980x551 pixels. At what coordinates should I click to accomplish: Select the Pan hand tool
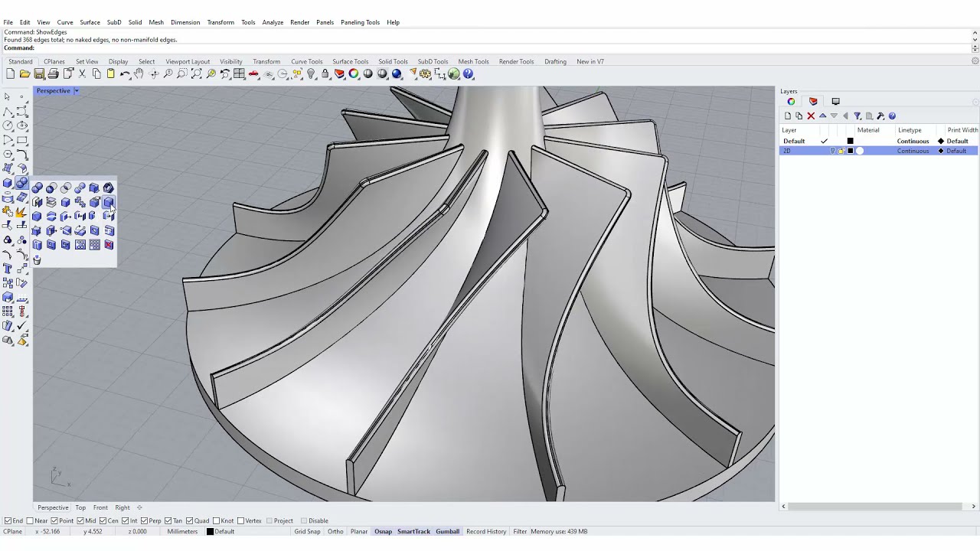139,74
